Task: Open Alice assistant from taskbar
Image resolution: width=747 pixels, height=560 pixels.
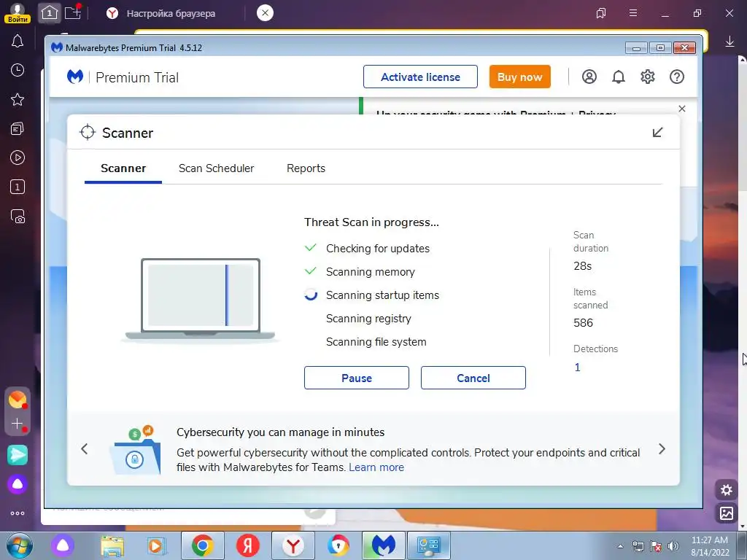Action: [x=63, y=545]
